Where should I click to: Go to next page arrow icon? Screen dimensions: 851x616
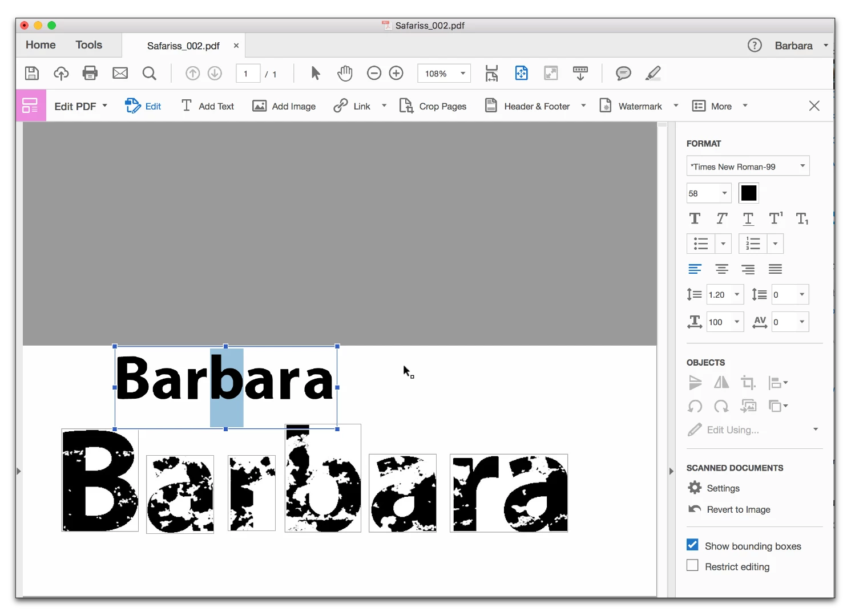point(215,73)
